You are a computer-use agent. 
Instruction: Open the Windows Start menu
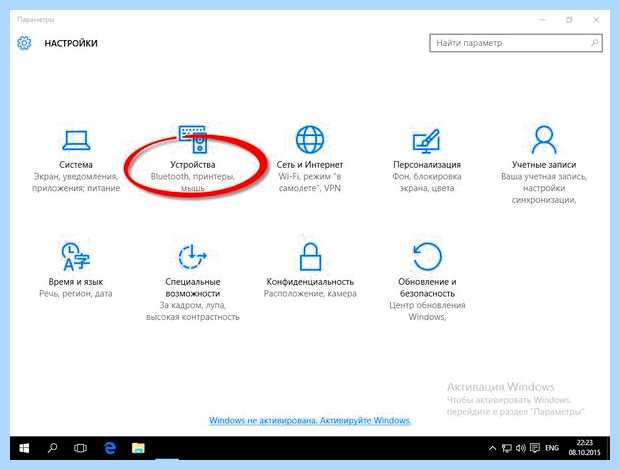pos(25,448)
